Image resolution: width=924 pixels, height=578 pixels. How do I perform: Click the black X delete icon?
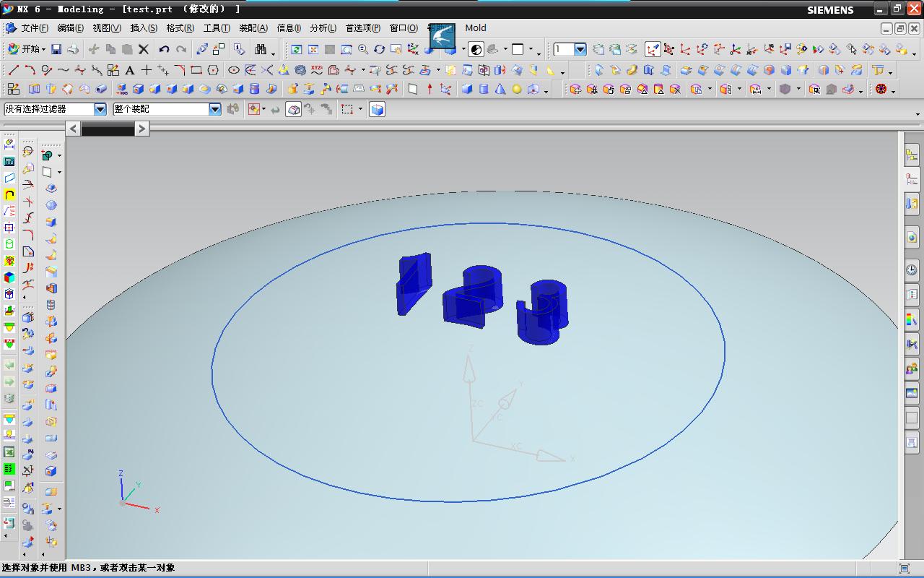point(144,49)
